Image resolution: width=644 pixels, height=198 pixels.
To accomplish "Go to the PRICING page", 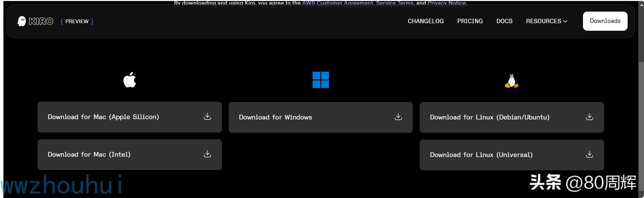I will pos(470,21).
